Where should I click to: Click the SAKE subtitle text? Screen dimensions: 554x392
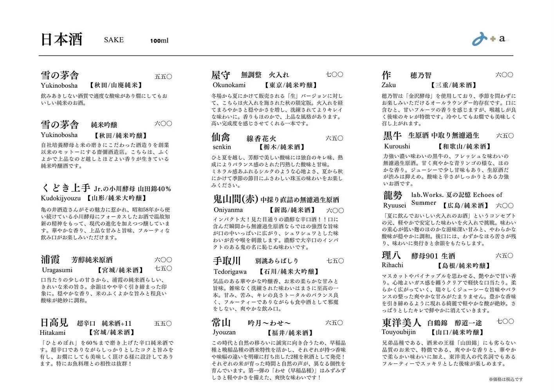coord(114,40)
